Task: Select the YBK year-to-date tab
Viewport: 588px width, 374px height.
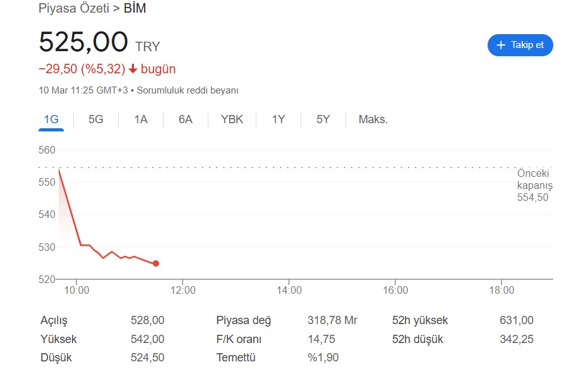Action: point(232,119)
